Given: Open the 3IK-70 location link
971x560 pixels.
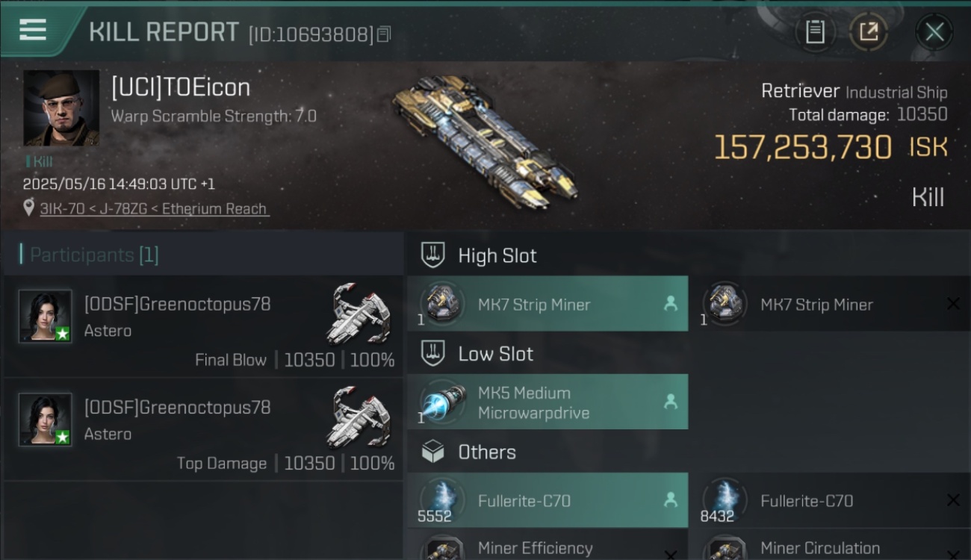Looking at the screenshot, I should tap(153, 209).
